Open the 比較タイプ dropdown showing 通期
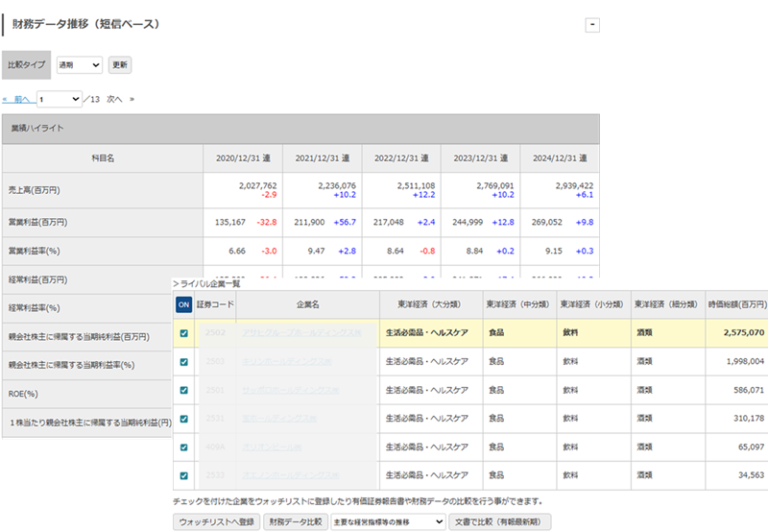Viewport: 768px width, 532px height. pyautogui.click(x=79, y=65)
